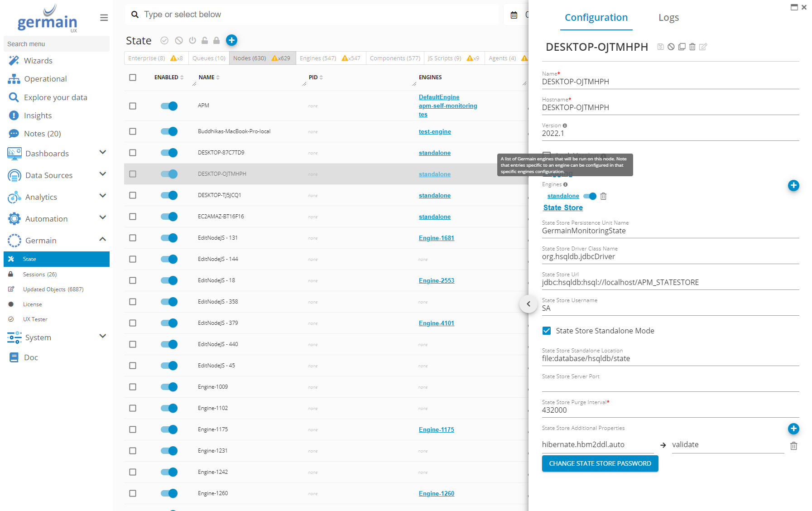Remove the standalone engine with trash icon
The height and width of the screenshot is (511, 812).
603,196
